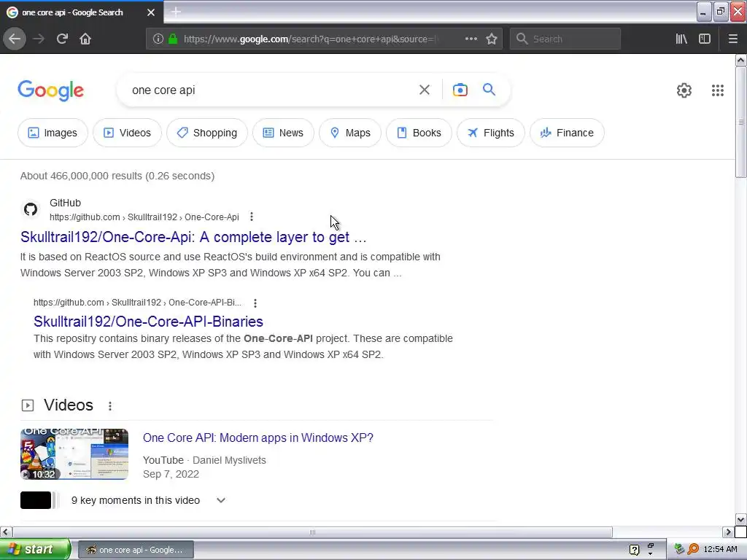Click the vertical scrollbar thumb

coord(740,122)
